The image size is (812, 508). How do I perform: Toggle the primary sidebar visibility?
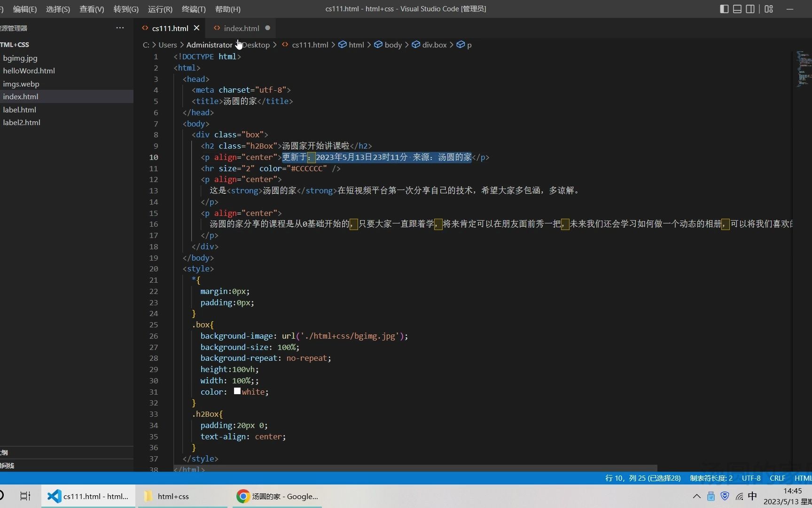(x=724, y=9)
